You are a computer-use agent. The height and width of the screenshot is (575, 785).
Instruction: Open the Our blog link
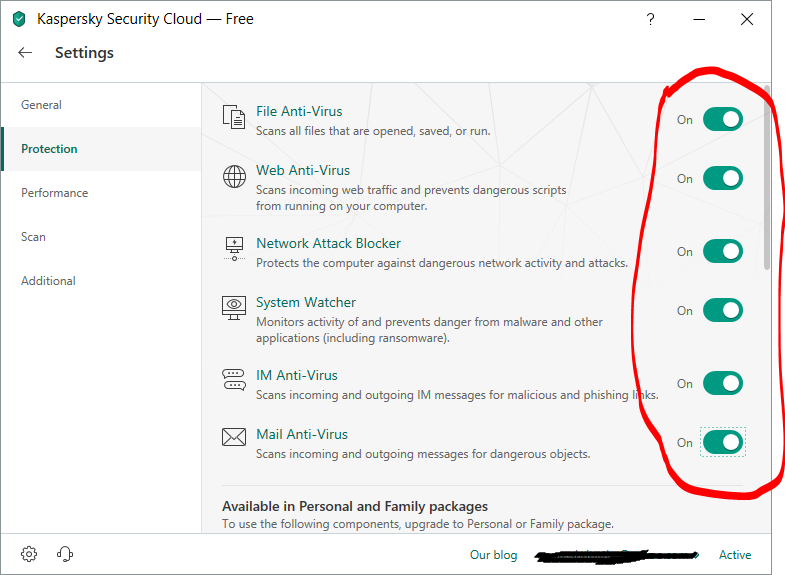coord(494,555)
